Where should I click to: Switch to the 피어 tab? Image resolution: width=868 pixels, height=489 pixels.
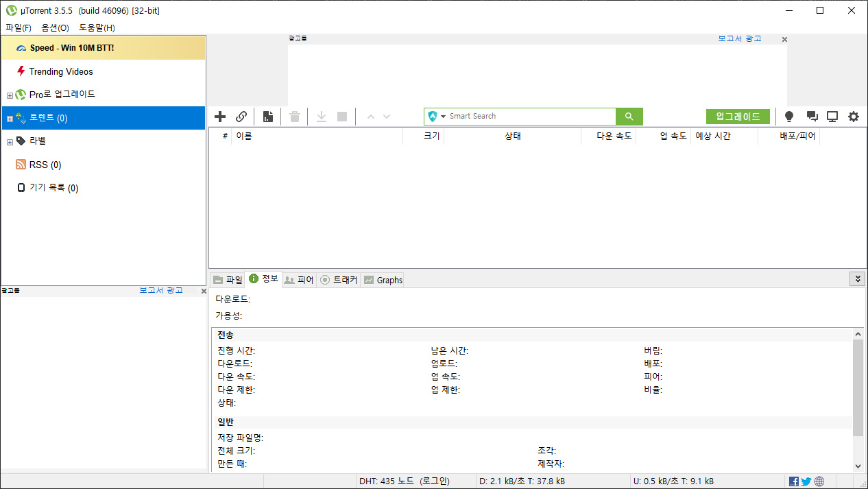point(299,280)
